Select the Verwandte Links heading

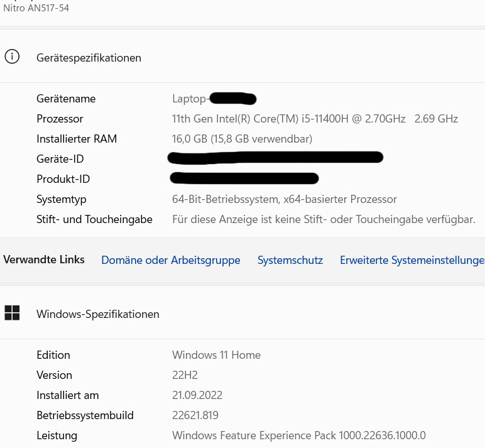click(43, 260)
